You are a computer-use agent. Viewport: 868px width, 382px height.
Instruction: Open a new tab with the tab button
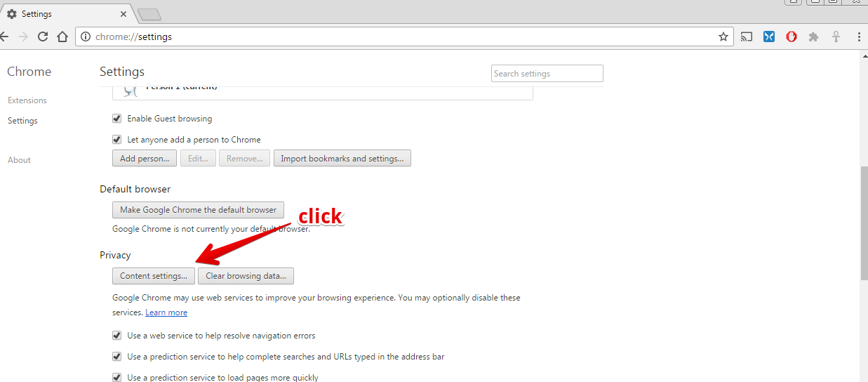click(x=149, y=14)
